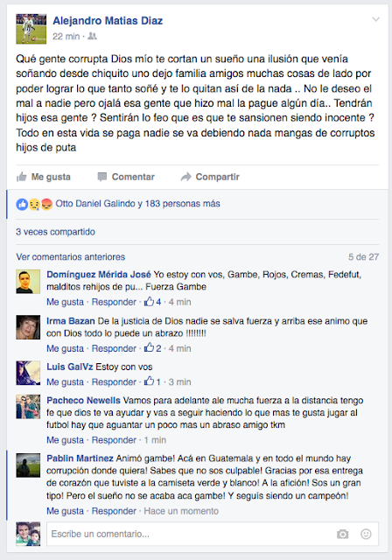392x560 pixels.
Task: Toggle Me gusta on Luis GalVz's comment
Action: pos(65,381)
